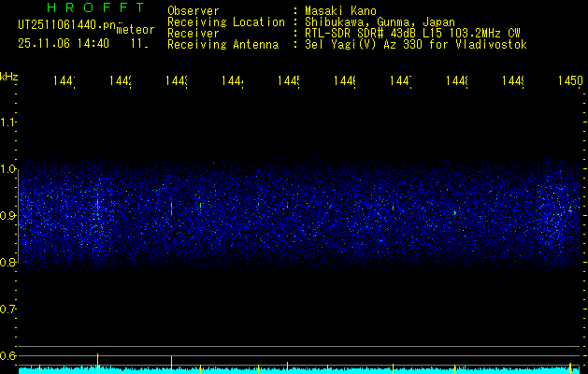
Task: Click the 3el Yagi antenna description
Action: [414, 44]
